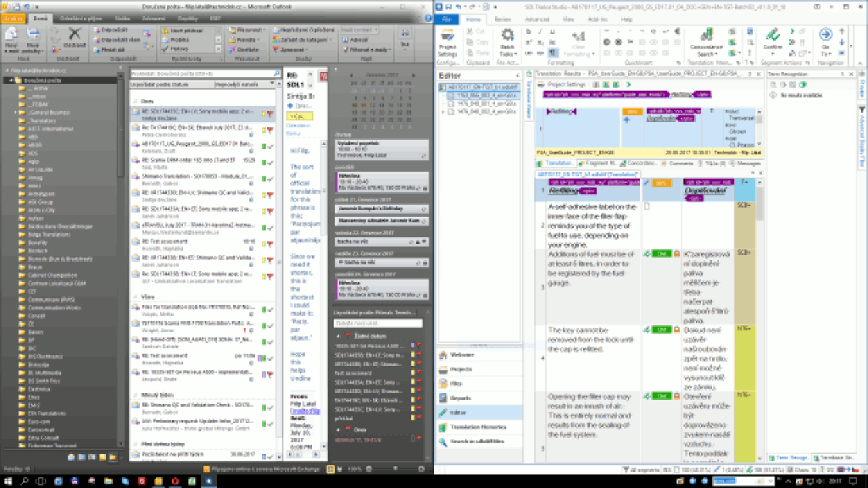
Task: Click the magnifier in the Outlook search box
Action: click(276, 73)
